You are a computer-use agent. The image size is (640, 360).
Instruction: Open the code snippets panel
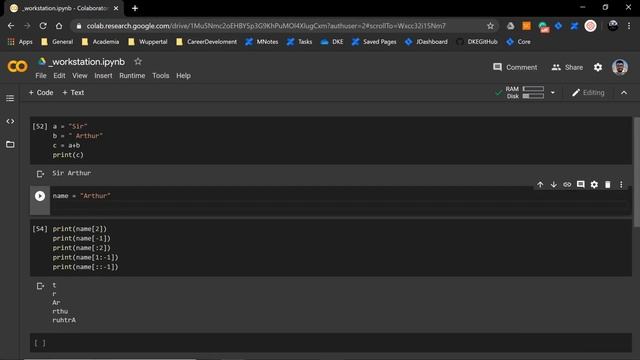10,121
